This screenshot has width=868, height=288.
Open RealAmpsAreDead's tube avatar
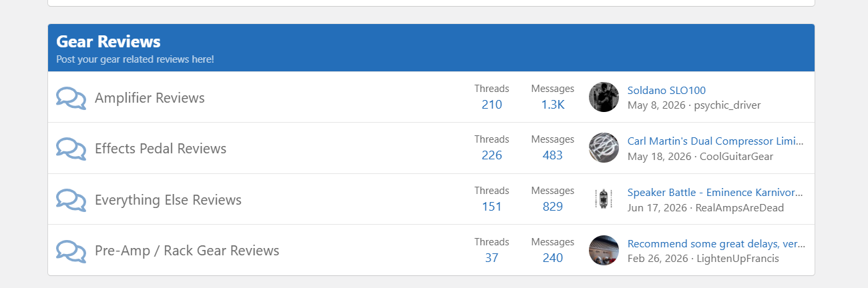(604, 199)
